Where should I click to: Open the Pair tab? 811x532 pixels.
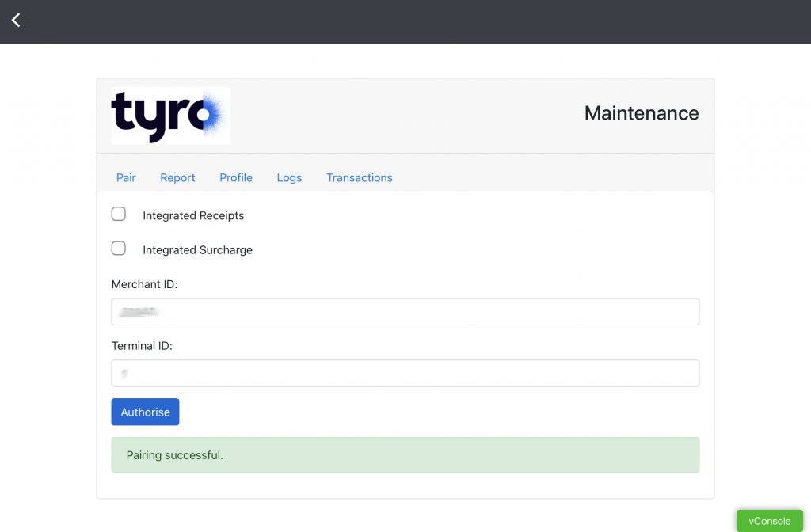(126, 178)
